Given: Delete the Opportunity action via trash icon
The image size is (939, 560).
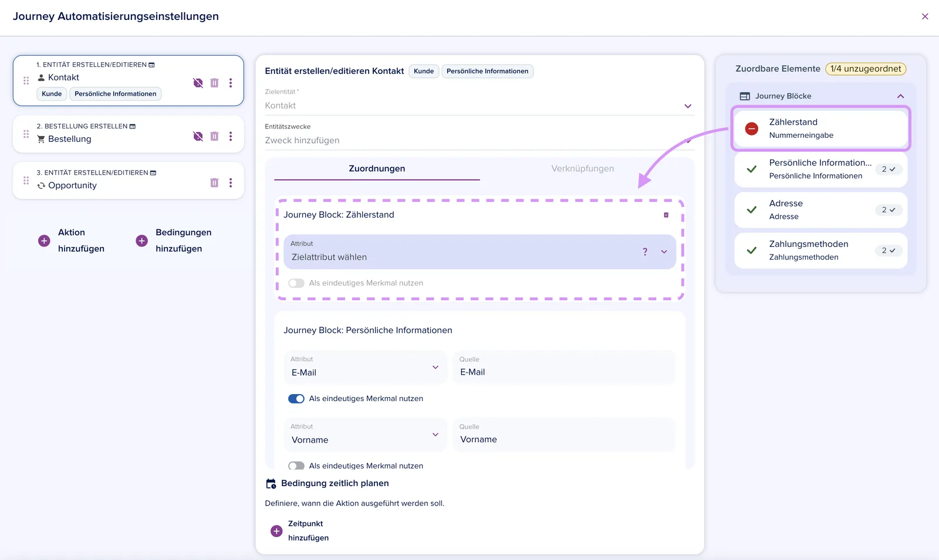Looking at the screenshot, I should coord(214,182).
